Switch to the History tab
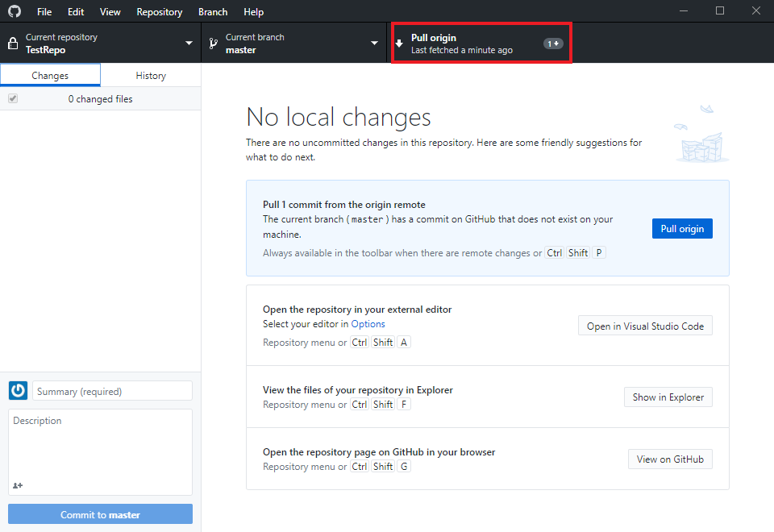Viewport: 774px width, 532px height. pos(151,76)
